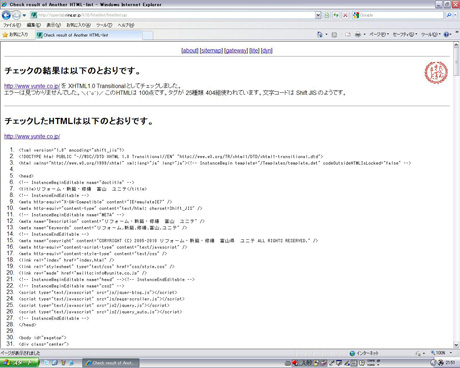
Task: Click the red circular seal stamp image
Action: [436, 73]
